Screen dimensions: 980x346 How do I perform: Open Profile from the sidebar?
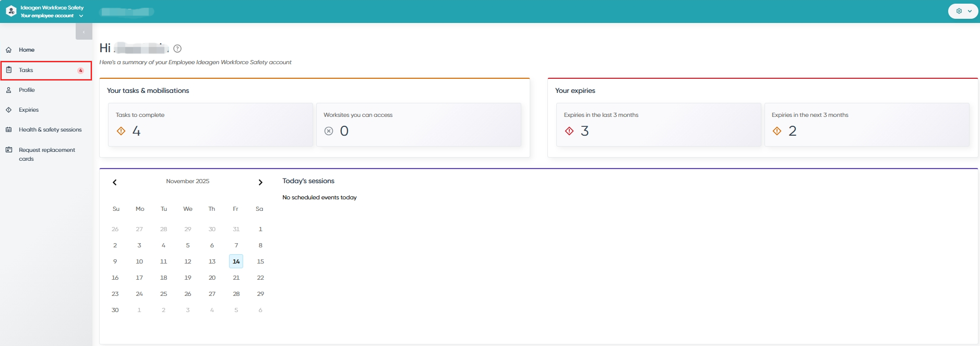pyautogui.click(x=46, y=90)
